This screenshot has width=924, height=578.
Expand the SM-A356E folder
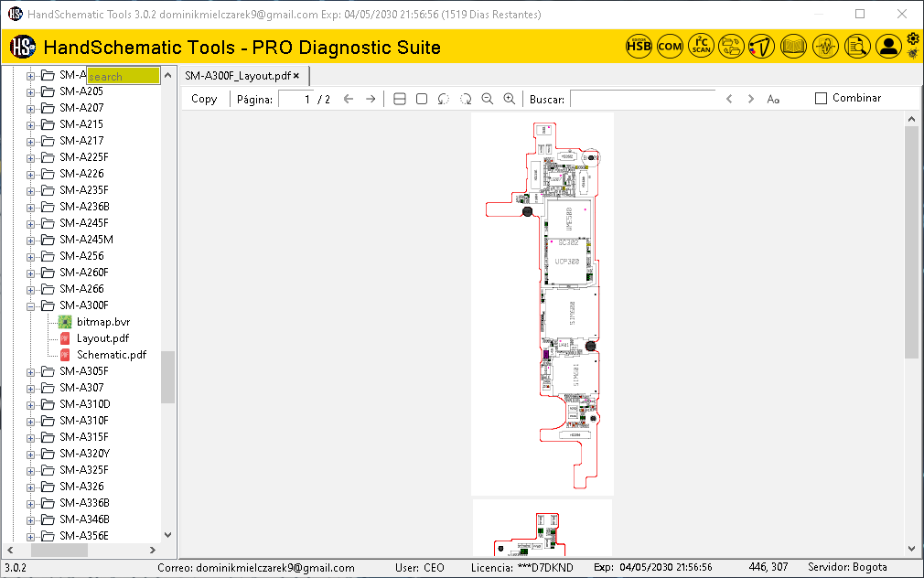coord(30,537)
